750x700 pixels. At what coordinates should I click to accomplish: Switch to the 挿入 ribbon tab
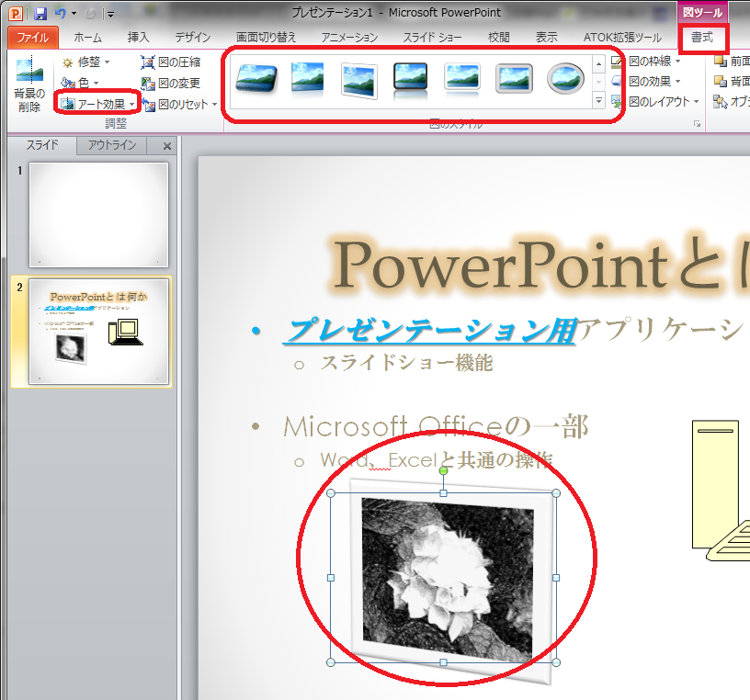click(x=138, y=38)
